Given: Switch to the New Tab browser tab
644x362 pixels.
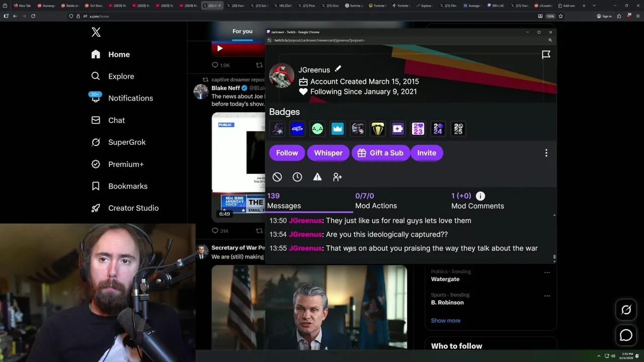Looking at the screenshot, I should pos(22,6).
